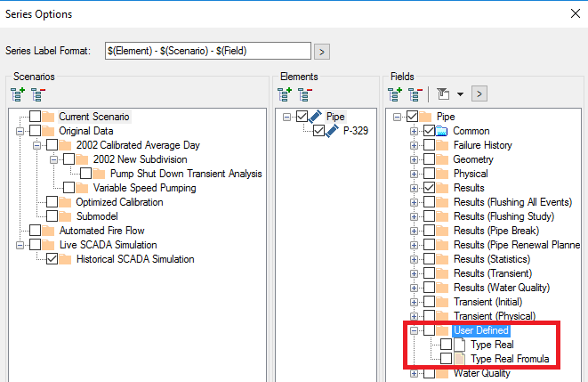Click the Pipe icon in Elements tree

[315, 117]
